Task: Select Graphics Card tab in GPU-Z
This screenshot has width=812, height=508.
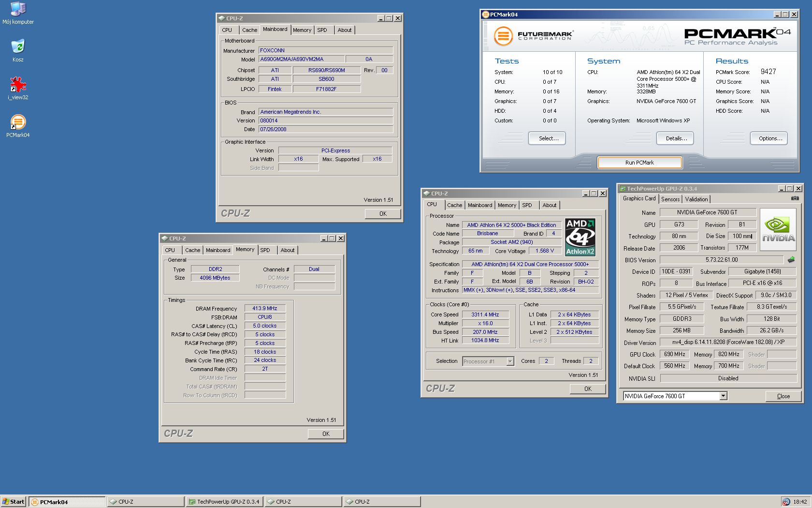Action: 639,198
